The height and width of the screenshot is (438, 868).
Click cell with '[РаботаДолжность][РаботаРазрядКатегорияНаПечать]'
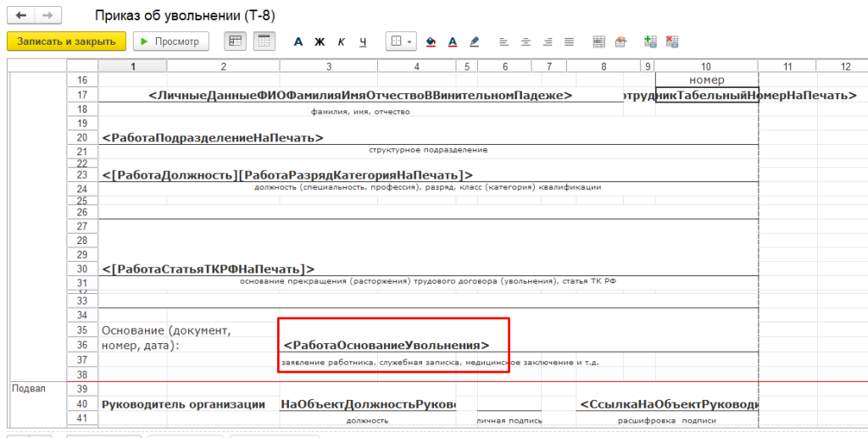pyautogui.click(x=287, y=175)
